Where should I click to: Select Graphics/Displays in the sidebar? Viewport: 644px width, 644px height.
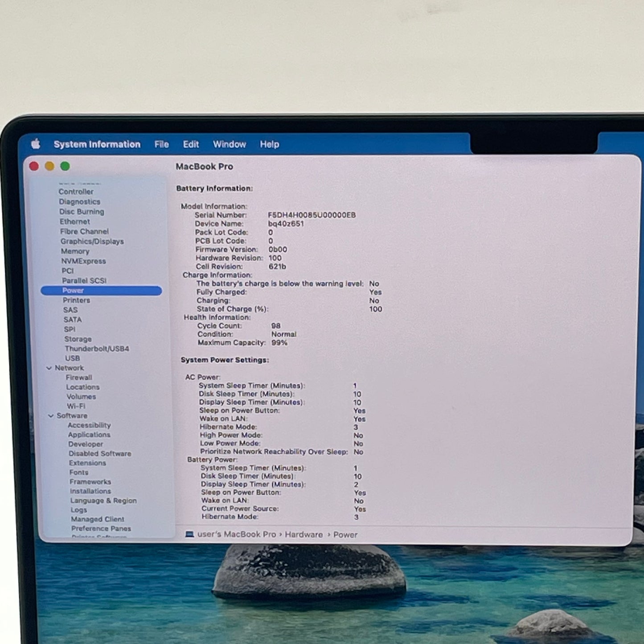tap(92, 241)
